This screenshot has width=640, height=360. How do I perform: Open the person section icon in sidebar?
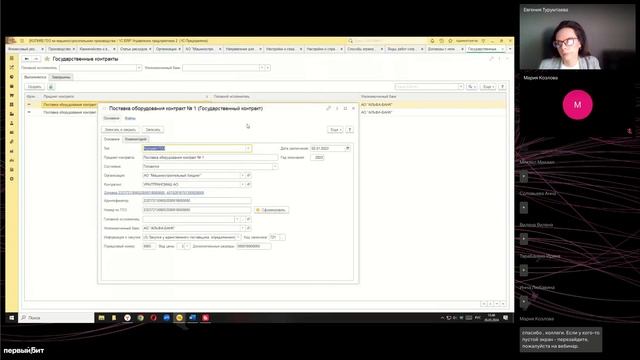coord(12,123)
